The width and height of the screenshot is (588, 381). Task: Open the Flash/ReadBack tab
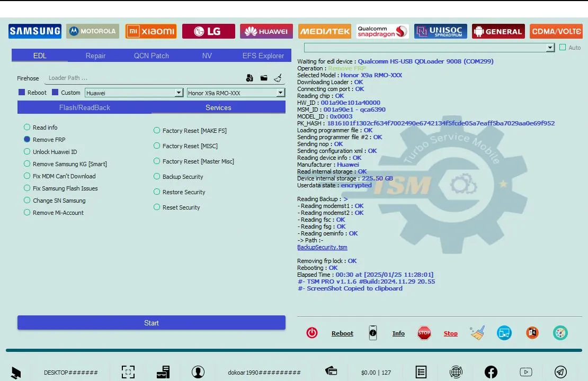click(85, 107)
